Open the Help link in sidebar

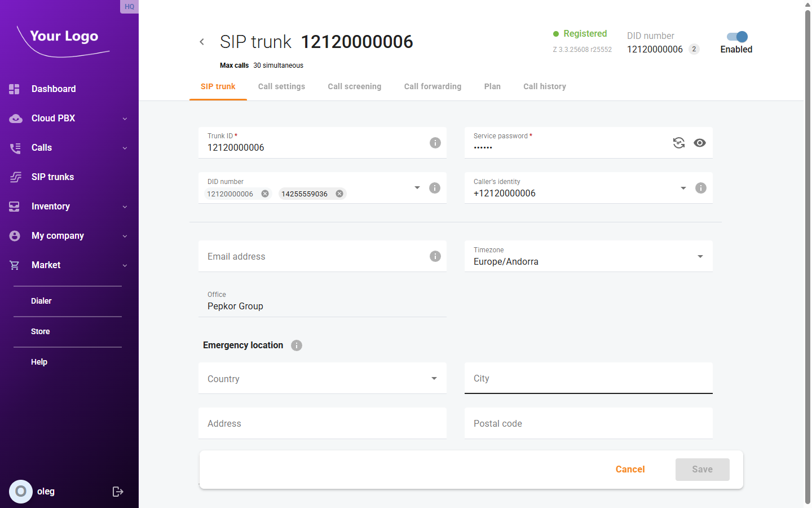coord(39,362)
